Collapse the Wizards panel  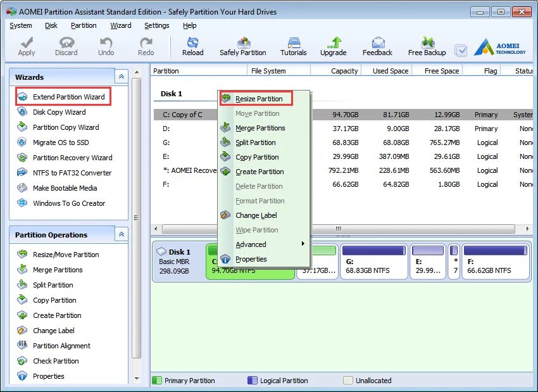click(x=122, y=77)
